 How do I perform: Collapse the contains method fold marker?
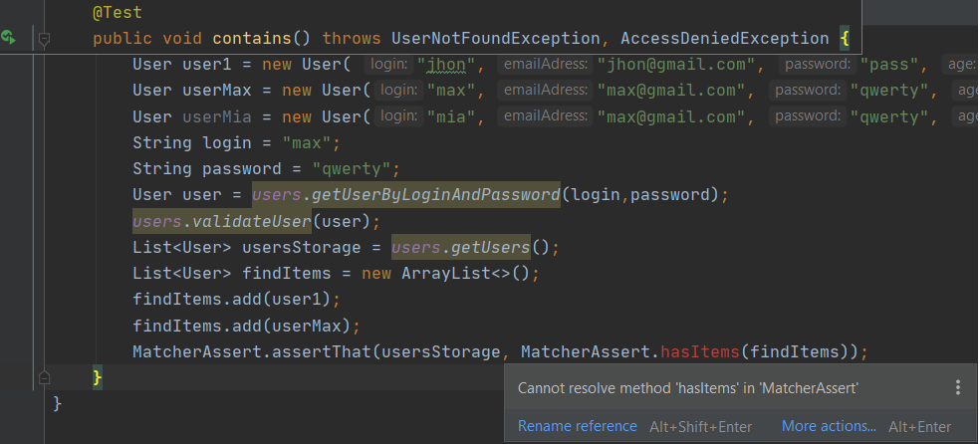(44, 40)
